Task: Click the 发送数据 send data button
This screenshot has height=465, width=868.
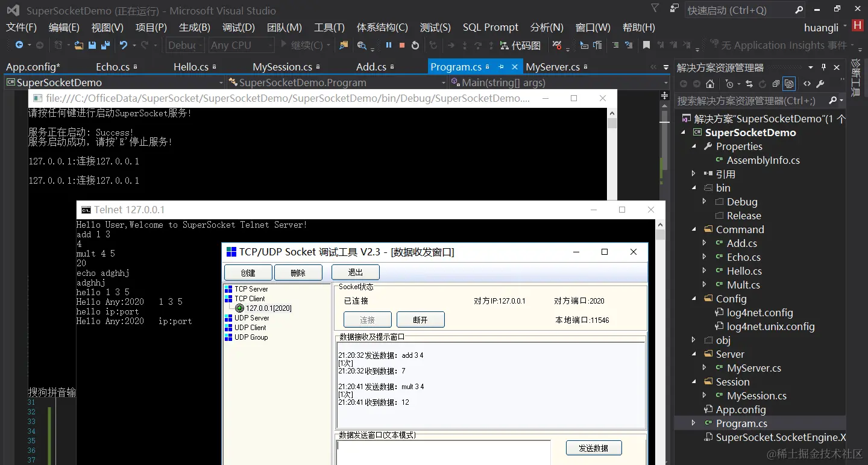Action: point(594,448)
